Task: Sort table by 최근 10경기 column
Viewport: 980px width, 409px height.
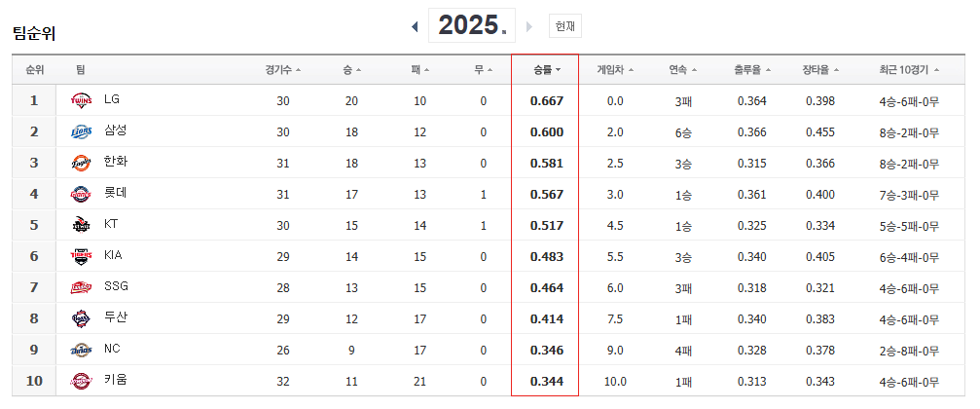Action: [x=909, y=70]
